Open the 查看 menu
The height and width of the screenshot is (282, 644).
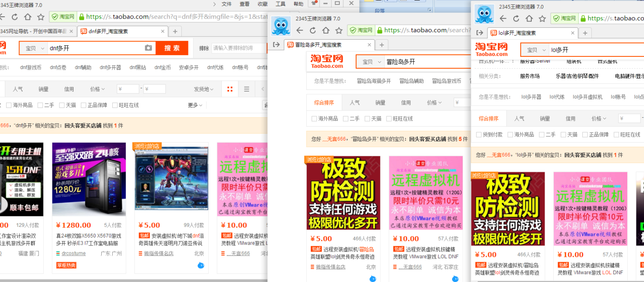(245, 4)
